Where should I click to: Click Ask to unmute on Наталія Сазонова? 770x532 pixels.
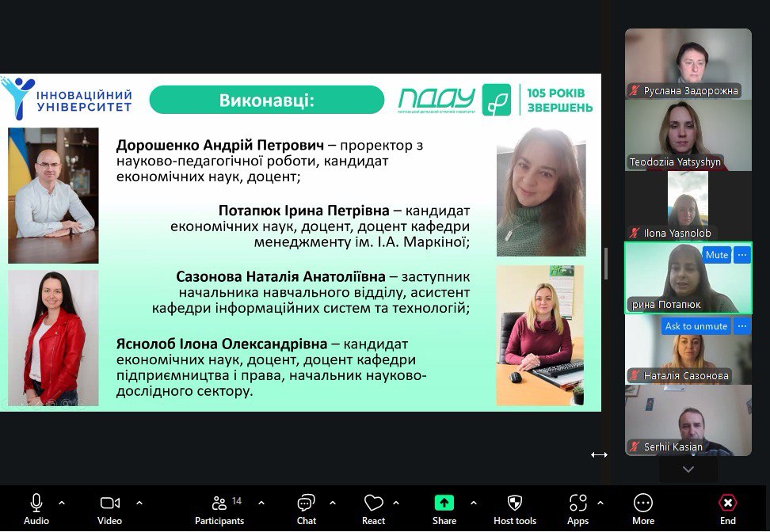pos(696,326)
